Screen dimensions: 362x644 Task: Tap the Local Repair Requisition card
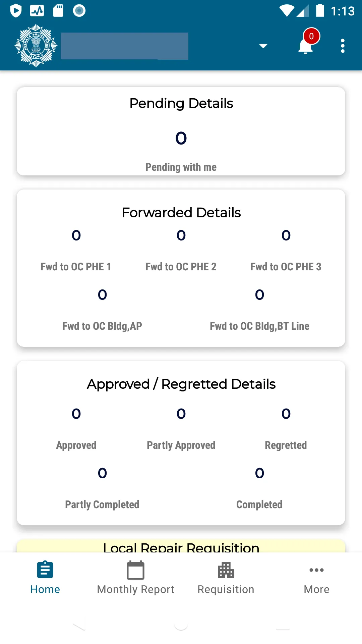tap(181, 546)
